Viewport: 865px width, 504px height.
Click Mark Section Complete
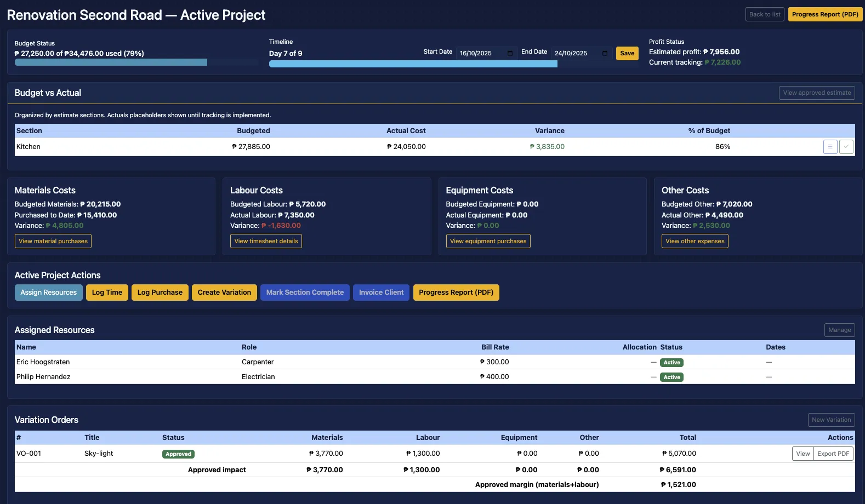click(x=305, y=293)
